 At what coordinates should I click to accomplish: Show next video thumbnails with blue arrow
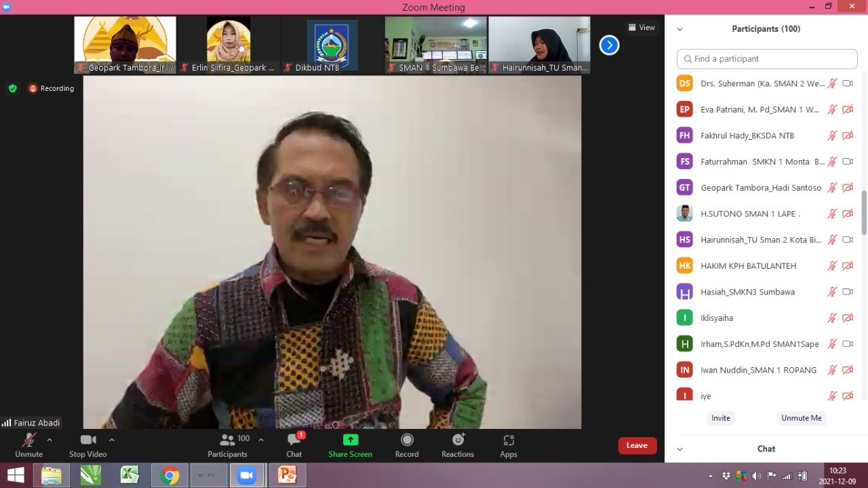click(x=609, y=45)
